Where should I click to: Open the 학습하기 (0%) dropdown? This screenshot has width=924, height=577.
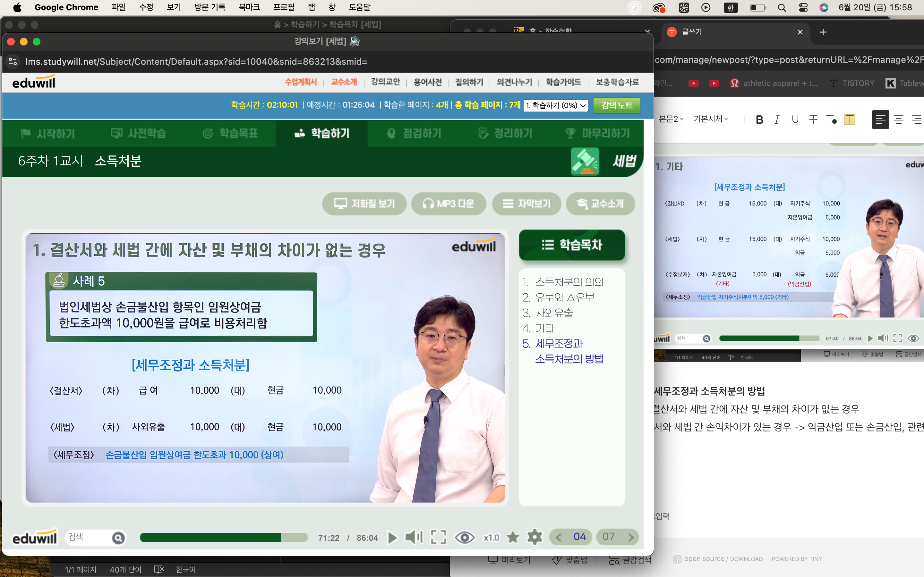(556, 105)
